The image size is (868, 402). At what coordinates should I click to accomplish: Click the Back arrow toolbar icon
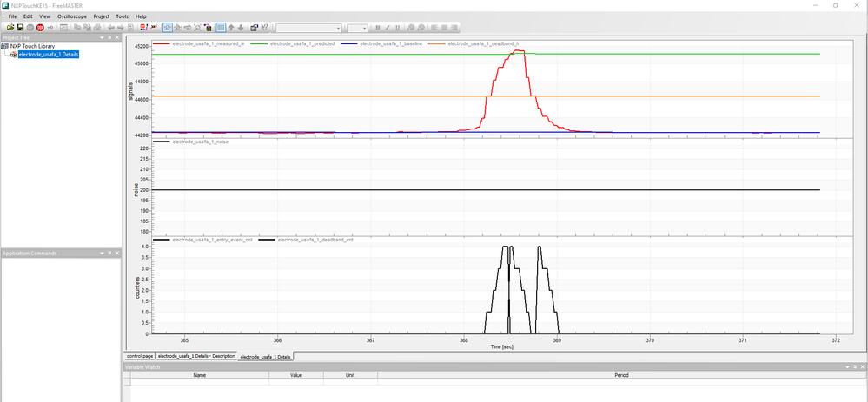pyautogui.click(x=111, y=28)
